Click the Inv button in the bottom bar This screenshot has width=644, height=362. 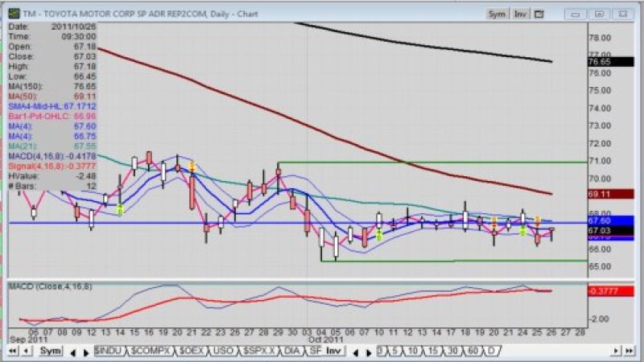click(x=333, y=351)
